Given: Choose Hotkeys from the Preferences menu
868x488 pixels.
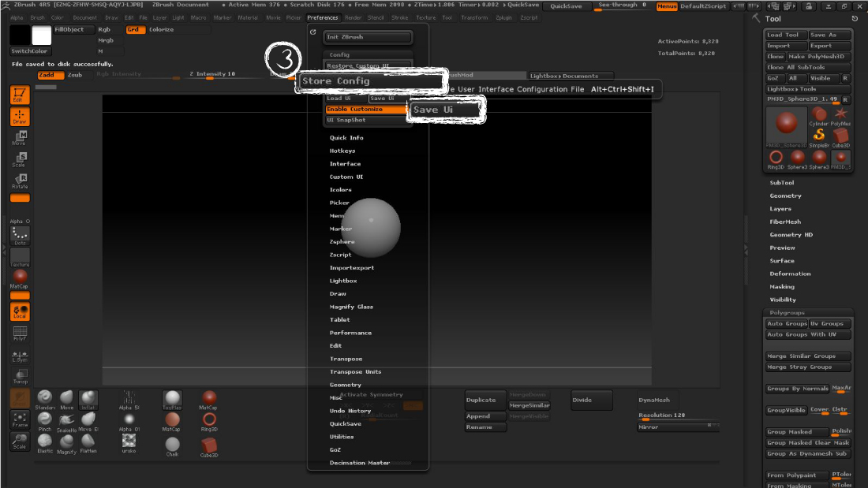Looking at the screenshot, I should (x=344, y=151).
